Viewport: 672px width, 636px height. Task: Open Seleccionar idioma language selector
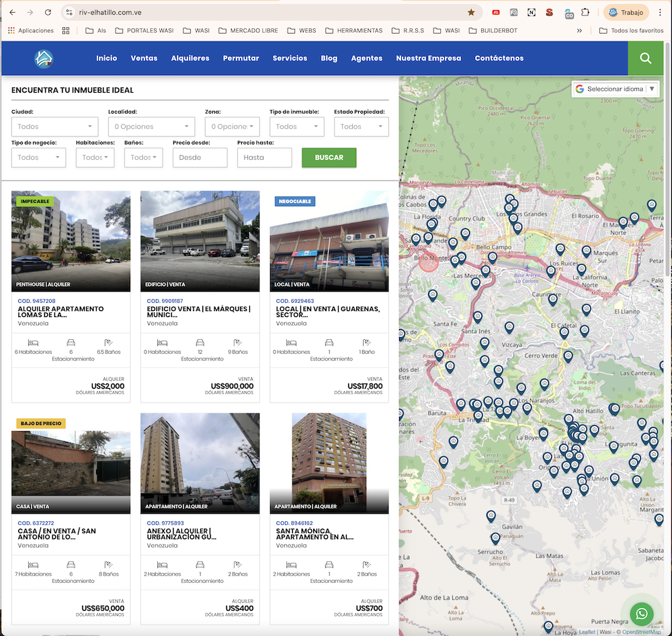(615, 89)
